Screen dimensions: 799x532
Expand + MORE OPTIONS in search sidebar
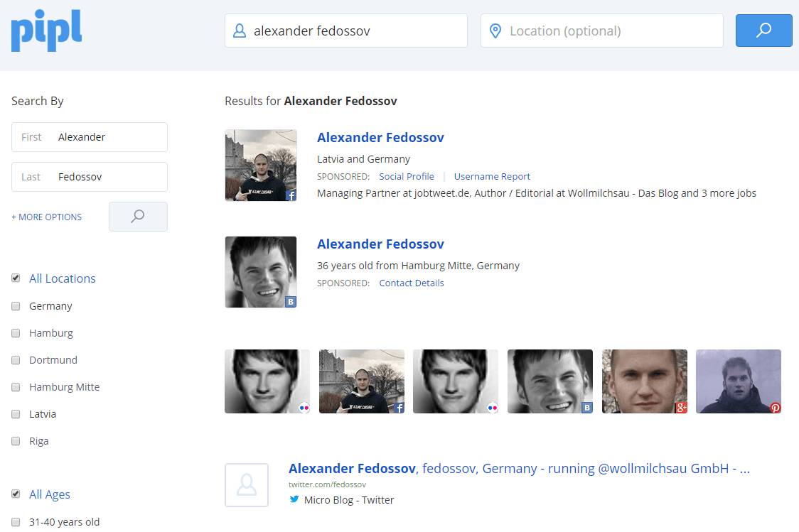click(x=46, y=217)
